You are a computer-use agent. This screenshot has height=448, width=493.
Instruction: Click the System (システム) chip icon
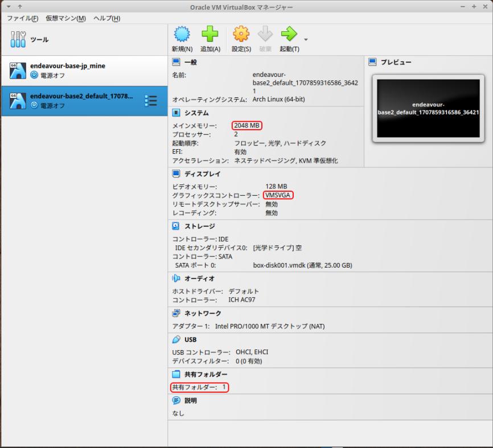coord(176,113)
